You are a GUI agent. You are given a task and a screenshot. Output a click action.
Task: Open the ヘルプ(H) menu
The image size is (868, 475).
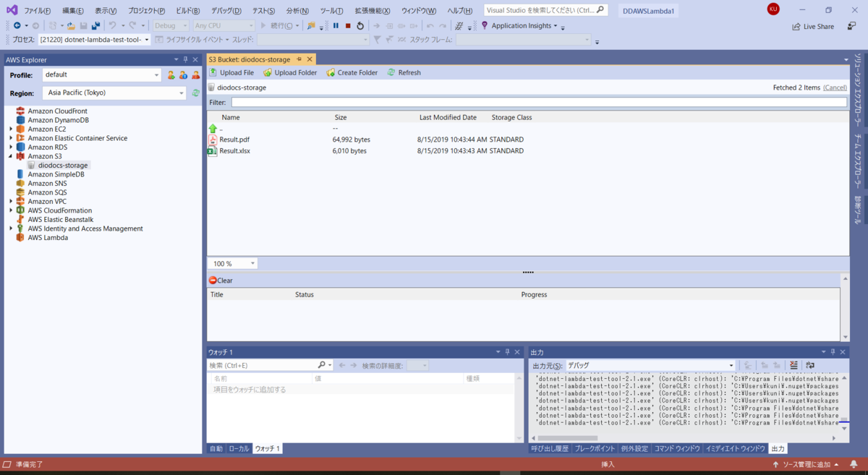pos(459,11)
